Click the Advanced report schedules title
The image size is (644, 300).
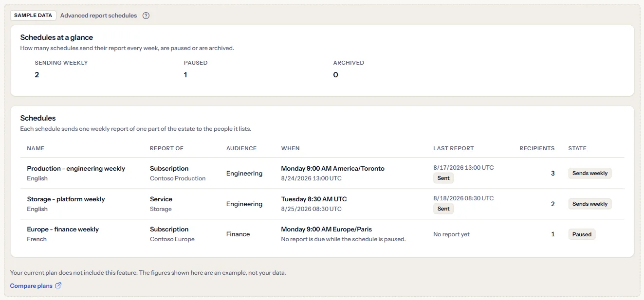click(x=98, y=16)
